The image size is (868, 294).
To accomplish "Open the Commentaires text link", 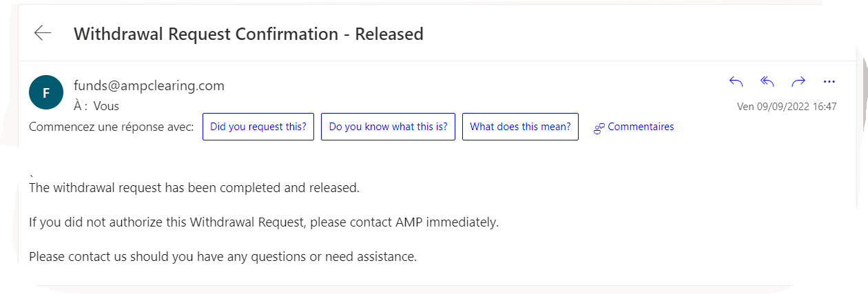I will 641,127.
